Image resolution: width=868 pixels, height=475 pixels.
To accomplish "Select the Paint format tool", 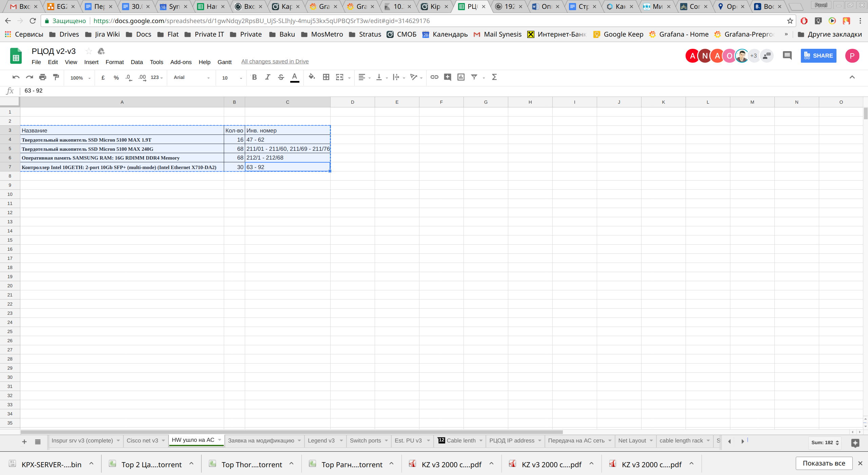I will pos(56,77).
